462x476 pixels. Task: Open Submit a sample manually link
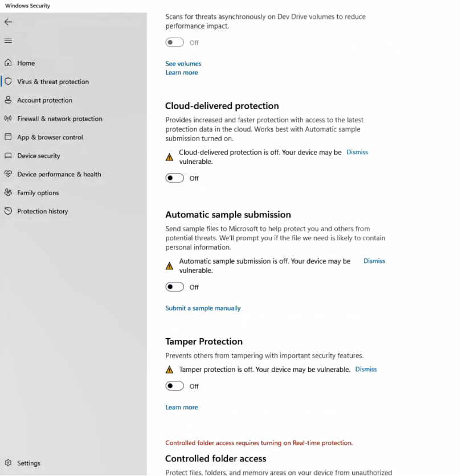point(203,308)
